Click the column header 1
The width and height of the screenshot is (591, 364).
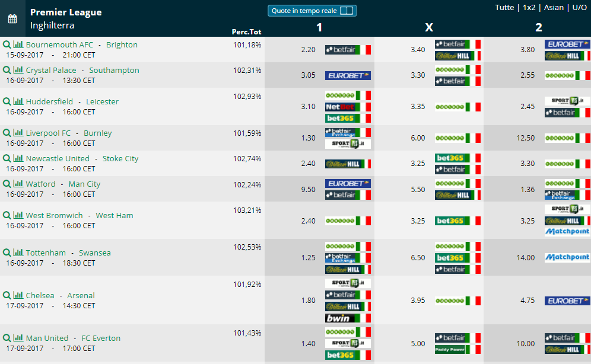tap(319, 27)
